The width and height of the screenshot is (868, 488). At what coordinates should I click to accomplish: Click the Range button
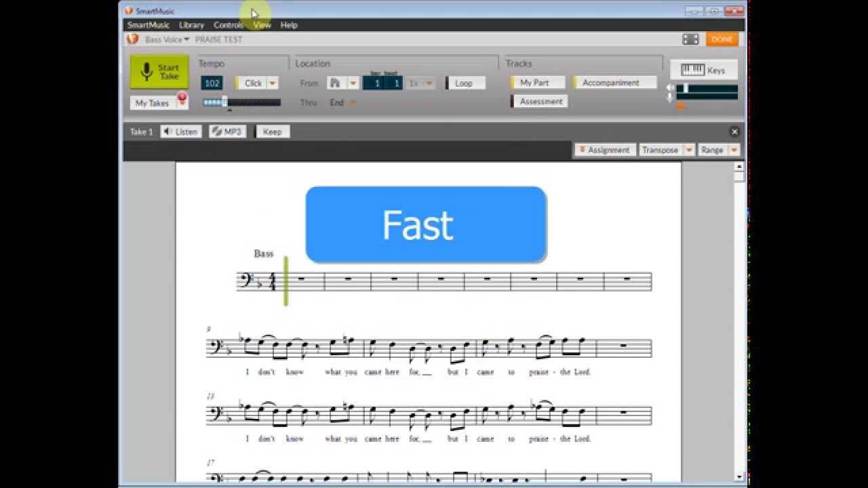point(712,150)
